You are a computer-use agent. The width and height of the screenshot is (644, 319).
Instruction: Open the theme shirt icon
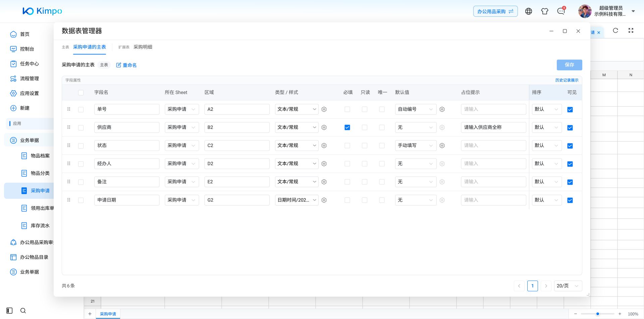coord(545,11)
